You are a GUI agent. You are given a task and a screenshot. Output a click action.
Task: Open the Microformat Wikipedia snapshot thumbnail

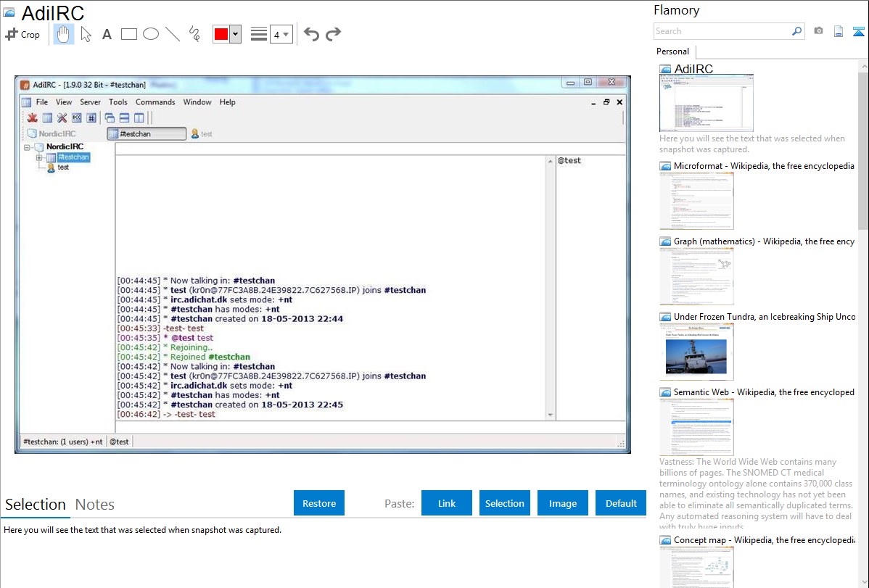coord(696,201)
